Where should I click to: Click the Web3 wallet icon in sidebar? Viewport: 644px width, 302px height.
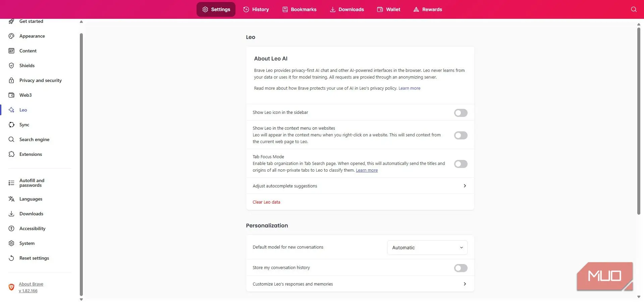(11, 95)
